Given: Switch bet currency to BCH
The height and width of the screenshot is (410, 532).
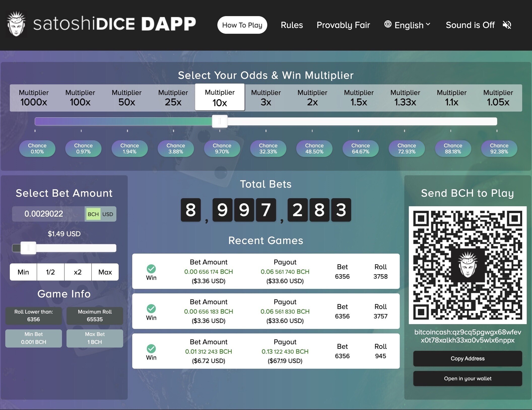Looking at the screenshot, I should pyautogui.click(x=93, y=214).
